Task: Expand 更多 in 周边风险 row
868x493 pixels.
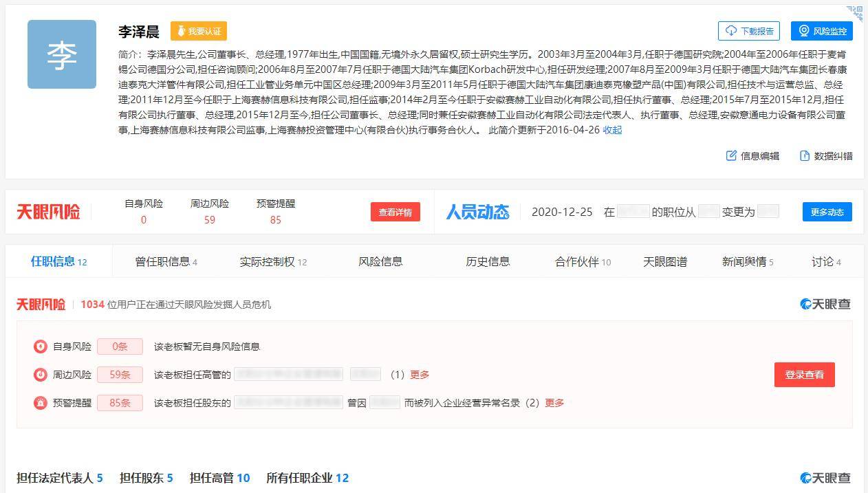Action: coord(420,375)
